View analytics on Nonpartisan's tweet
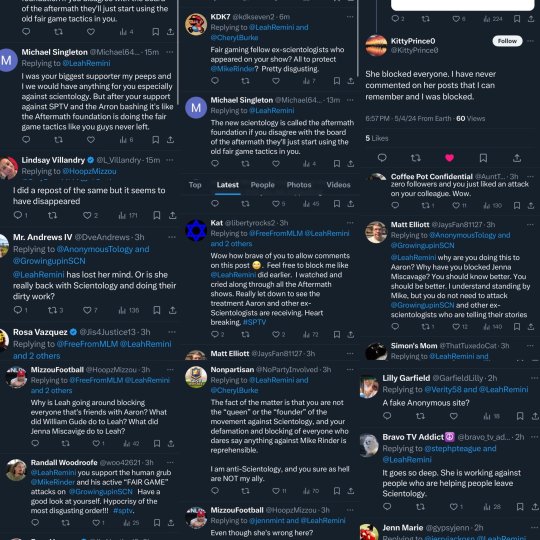Screen dimensions: 540x540 (x=311, y=491)
